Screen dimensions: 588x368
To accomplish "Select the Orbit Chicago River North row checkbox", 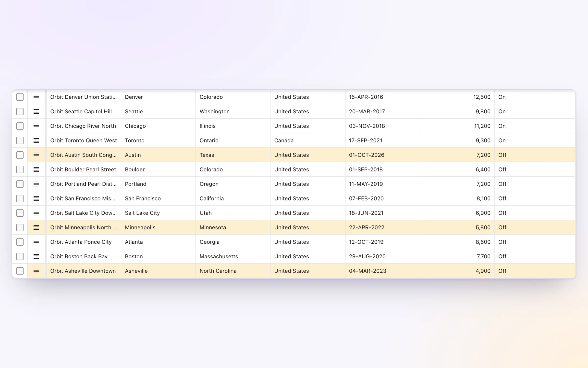I will tap(20, 126).
